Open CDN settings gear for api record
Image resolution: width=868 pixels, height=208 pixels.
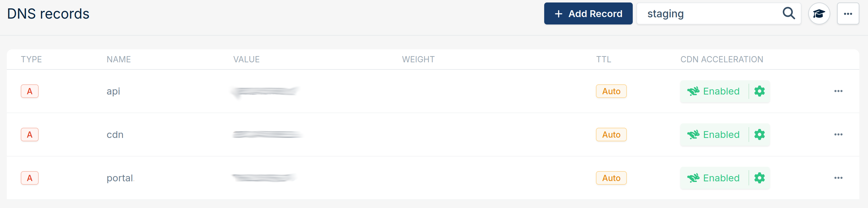click(760, 91)
